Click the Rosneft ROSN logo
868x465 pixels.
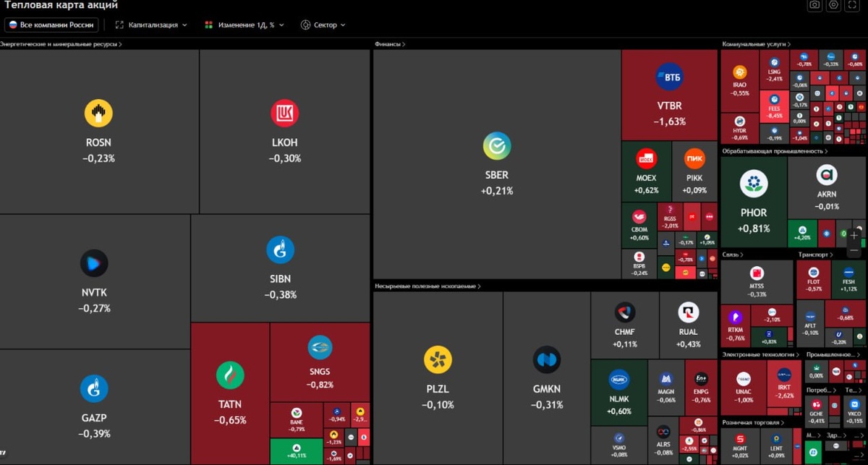pos(98,113)
